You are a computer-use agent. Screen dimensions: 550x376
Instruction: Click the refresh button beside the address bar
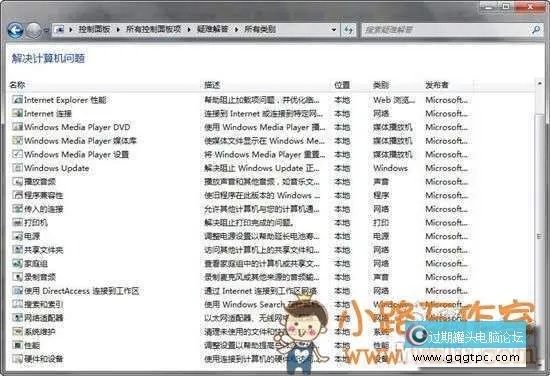(x=348, y=30)
